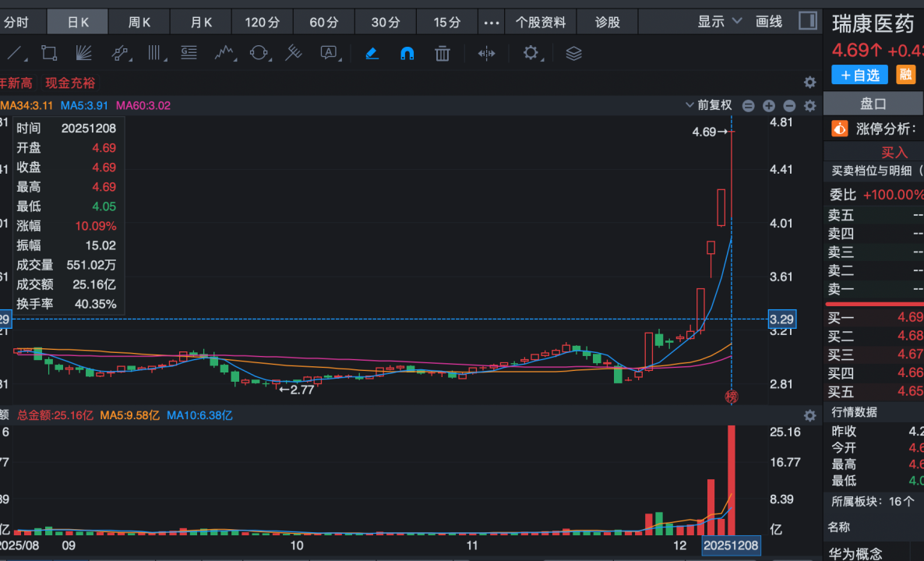
Task: Select the vertical cycle lines tool
Action: pyautogui.click(x=155, y=54)
